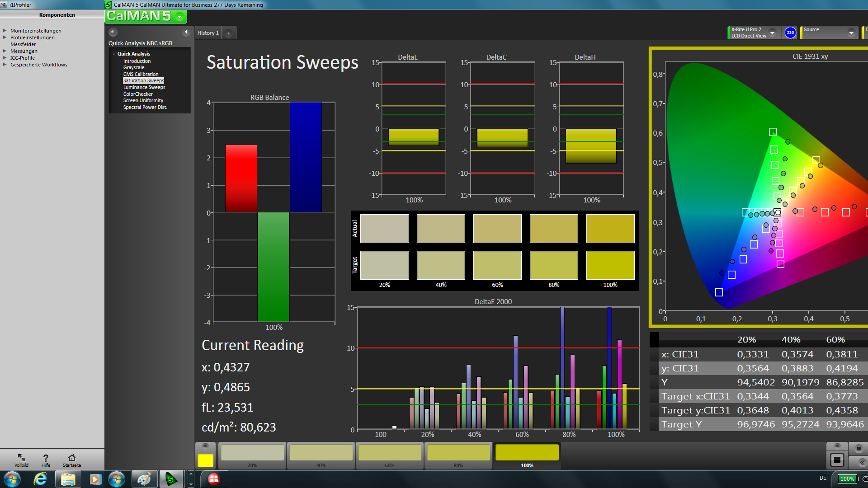Select the 40% saturation patch
The width and height of the screenshot is (868, 488).
[321, 455]
